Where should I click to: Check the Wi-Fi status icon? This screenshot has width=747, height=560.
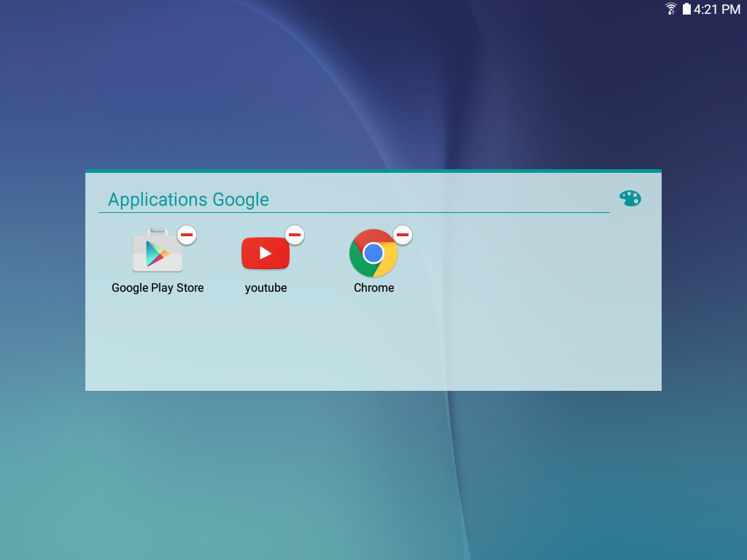point(671,9)
